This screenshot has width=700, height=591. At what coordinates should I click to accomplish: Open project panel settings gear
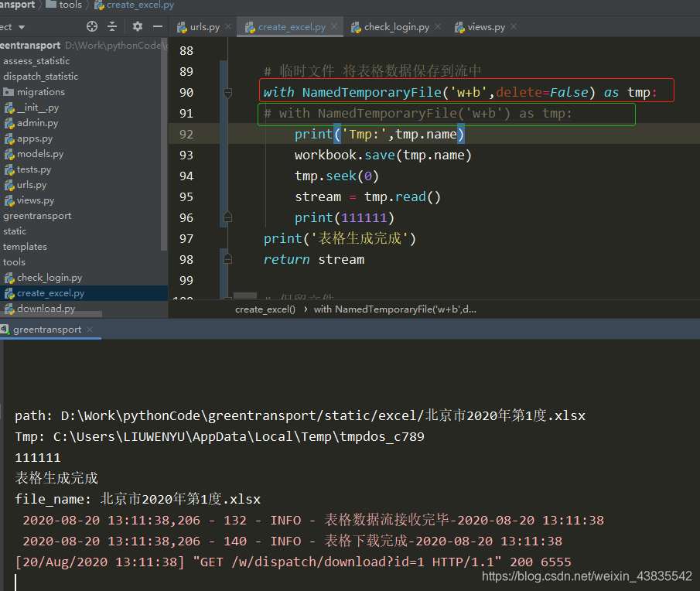[138, 27]
